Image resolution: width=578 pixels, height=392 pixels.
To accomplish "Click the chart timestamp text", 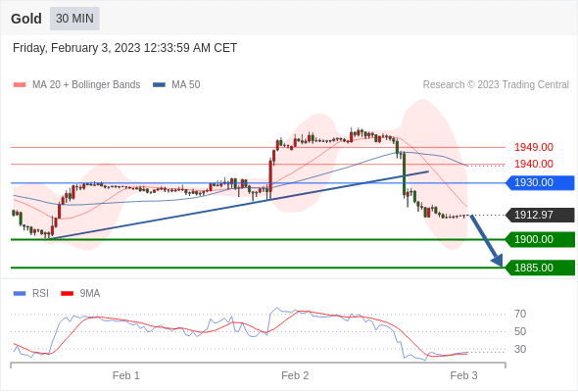I will pyautogui.click(x=125, y=48).
